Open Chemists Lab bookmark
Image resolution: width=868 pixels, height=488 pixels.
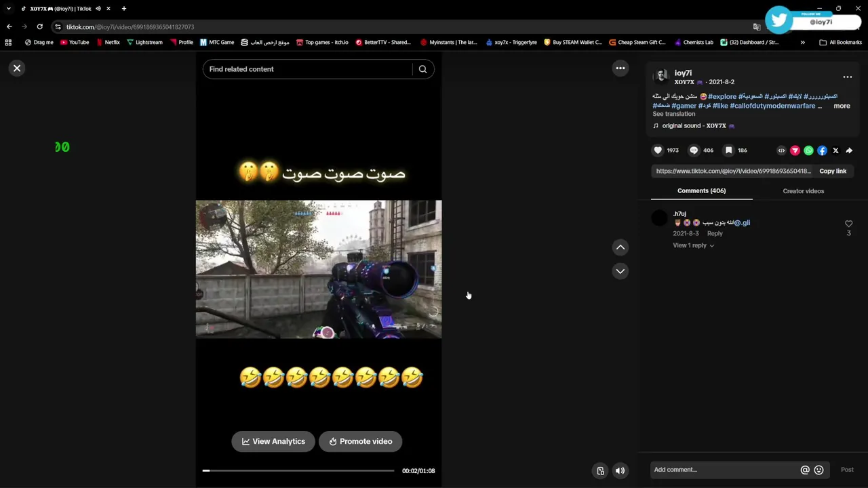coord(694,42)
